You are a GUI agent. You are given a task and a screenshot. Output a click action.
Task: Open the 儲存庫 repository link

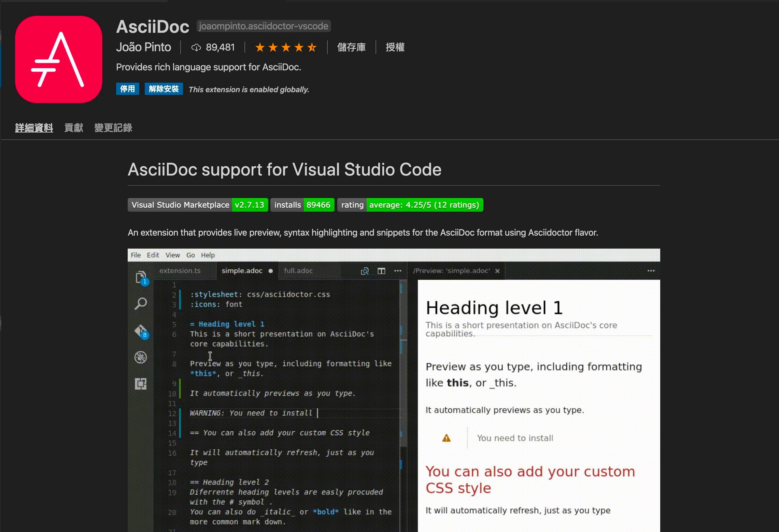tap(351, 47)
